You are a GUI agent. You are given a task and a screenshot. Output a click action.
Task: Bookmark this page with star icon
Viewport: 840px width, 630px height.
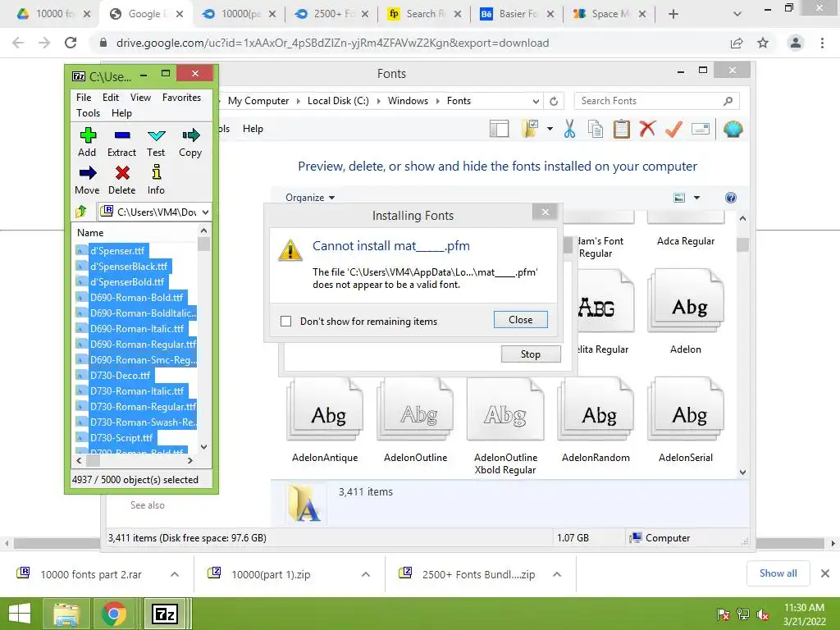[x=763, y=43]
